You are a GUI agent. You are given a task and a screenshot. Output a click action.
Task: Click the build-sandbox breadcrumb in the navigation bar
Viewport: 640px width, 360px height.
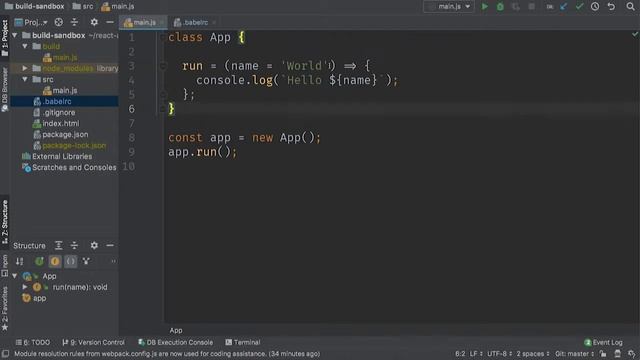[35, 7]
